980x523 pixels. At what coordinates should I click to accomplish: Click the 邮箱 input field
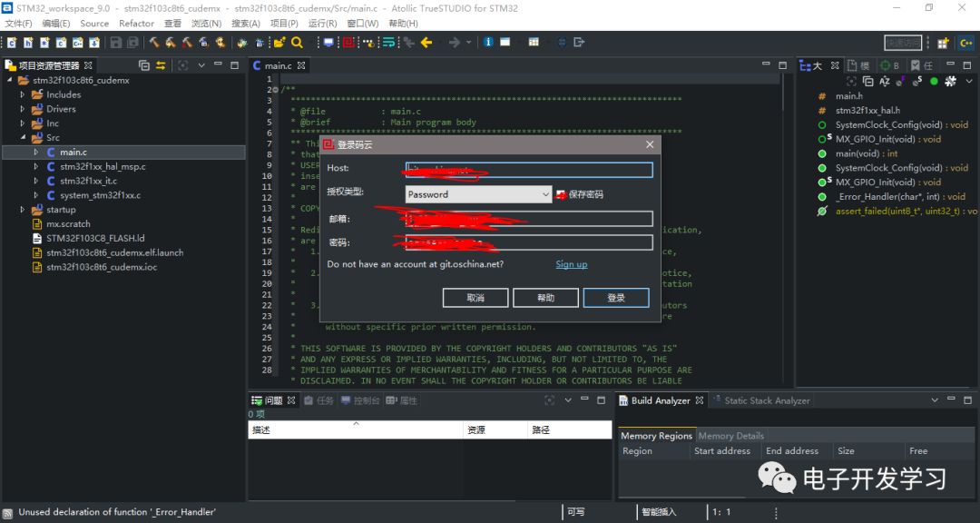click(529, 218)
